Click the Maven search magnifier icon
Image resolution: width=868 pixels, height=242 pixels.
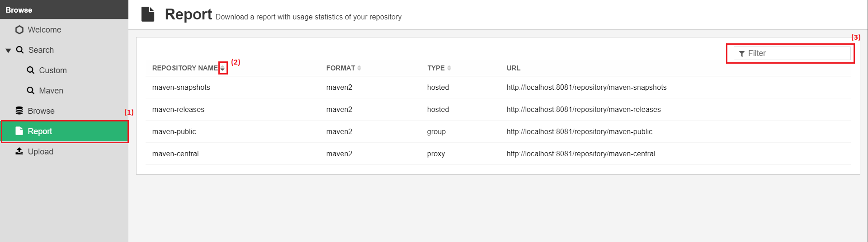pyautogui.click(x=31, y=90)
